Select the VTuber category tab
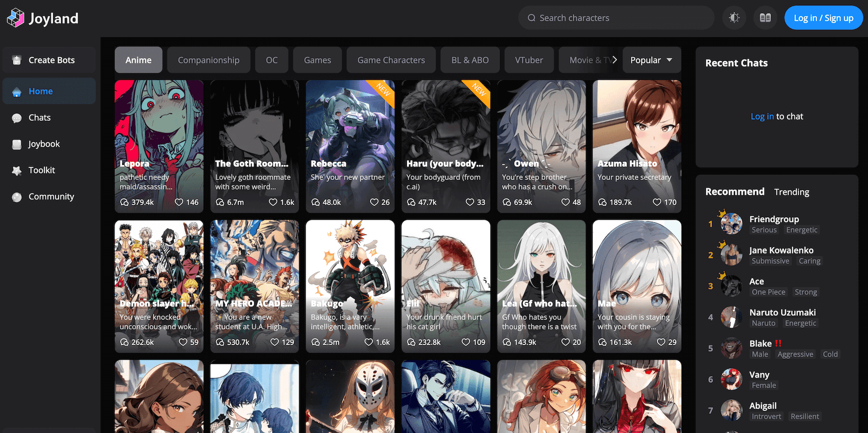 tap(529, 60)
